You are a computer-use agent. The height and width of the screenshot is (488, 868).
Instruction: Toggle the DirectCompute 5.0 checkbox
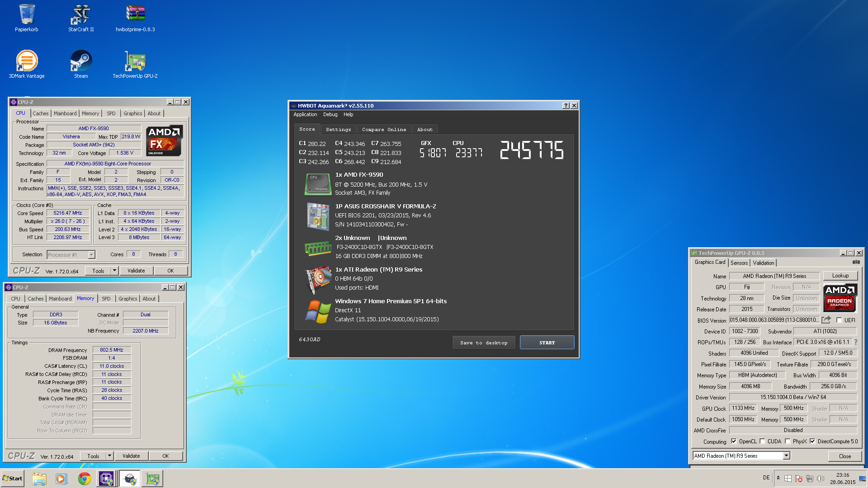(812, 441)
